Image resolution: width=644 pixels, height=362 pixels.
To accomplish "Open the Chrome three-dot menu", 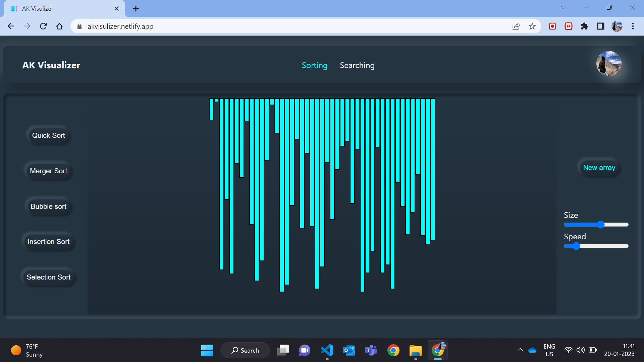I will tap(633, 26).
